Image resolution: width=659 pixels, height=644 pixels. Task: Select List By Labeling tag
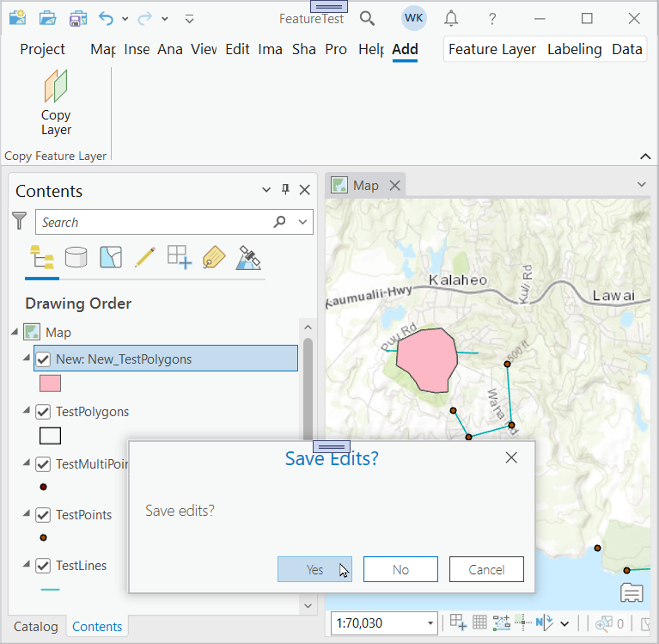(x=214, y=257)
